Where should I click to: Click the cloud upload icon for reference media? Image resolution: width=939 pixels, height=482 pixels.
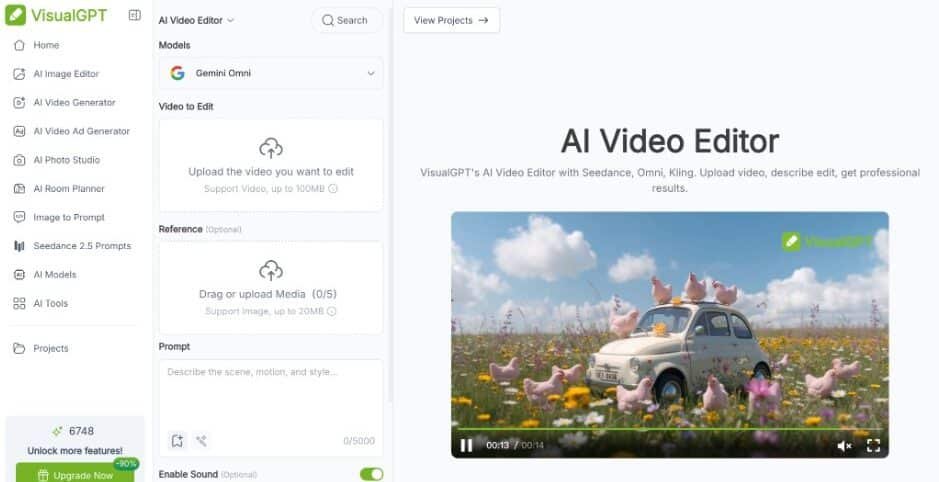[271, 271]
